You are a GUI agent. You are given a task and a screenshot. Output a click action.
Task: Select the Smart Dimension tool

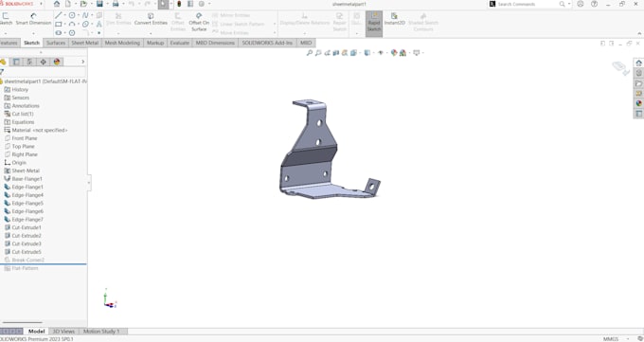pyautogui.click(x=33, y=19)
